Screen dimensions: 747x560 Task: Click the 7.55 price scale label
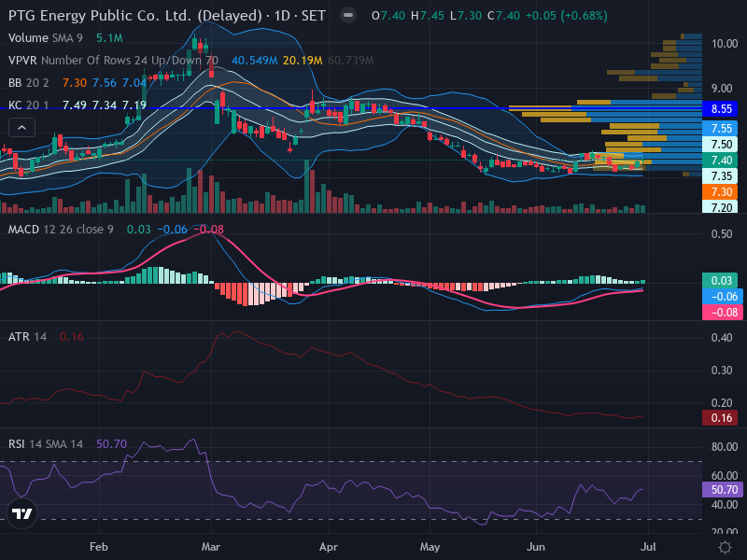[720, 129]
